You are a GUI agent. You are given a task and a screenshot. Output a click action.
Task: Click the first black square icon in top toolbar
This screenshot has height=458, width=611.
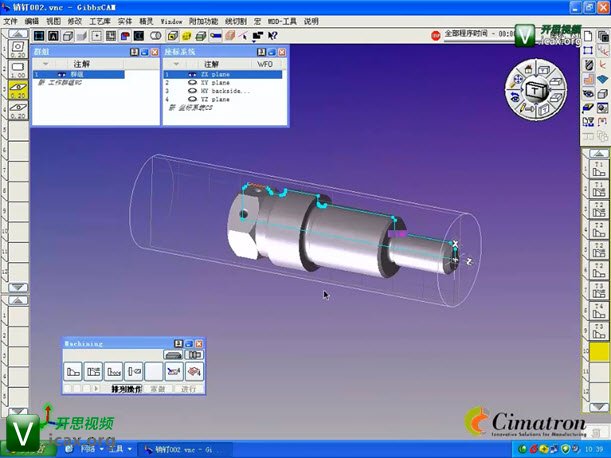tap(39, 36)
